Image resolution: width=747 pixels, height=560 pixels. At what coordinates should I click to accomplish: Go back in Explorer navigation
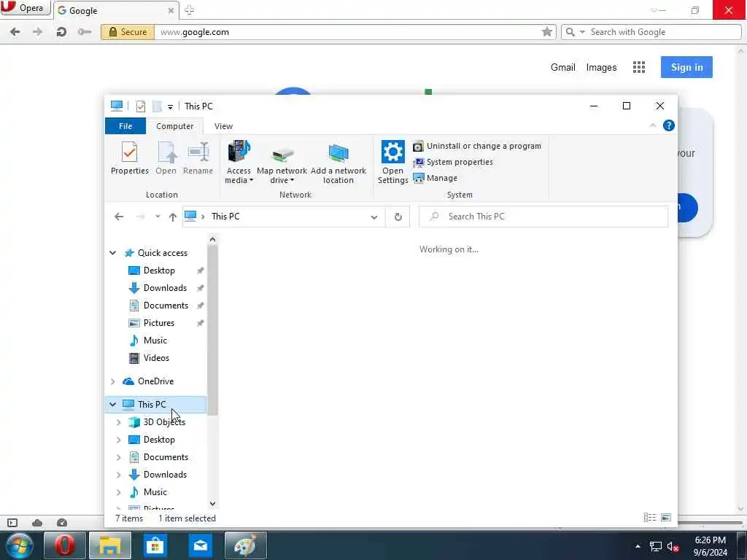pos(119,217)
